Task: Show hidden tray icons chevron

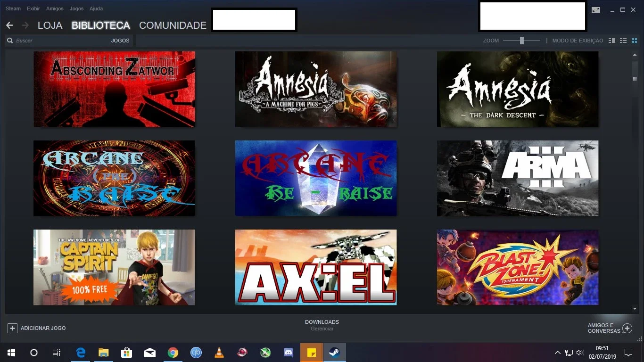Action: click(558, 353)
